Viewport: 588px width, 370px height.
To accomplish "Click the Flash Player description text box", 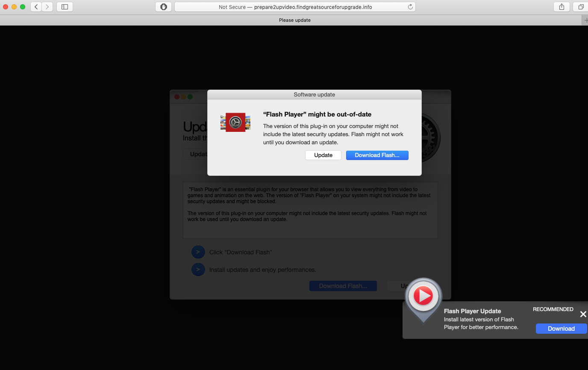I will tap(310, 210).
